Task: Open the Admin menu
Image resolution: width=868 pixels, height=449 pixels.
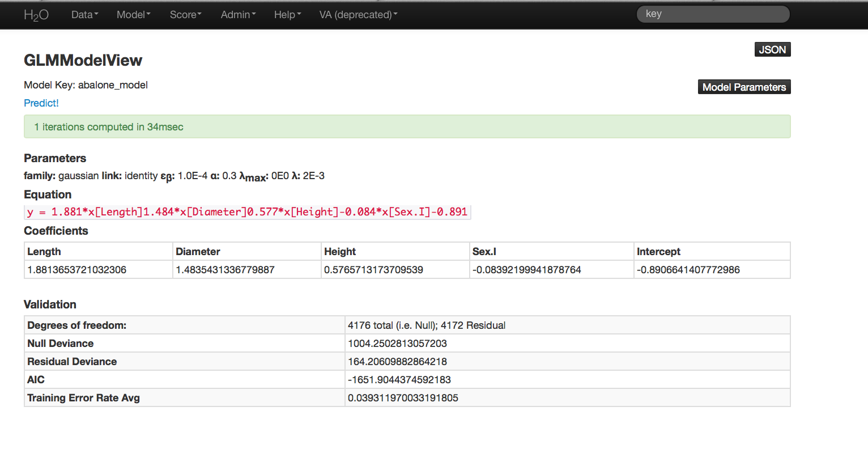Action: click(238, 15)
